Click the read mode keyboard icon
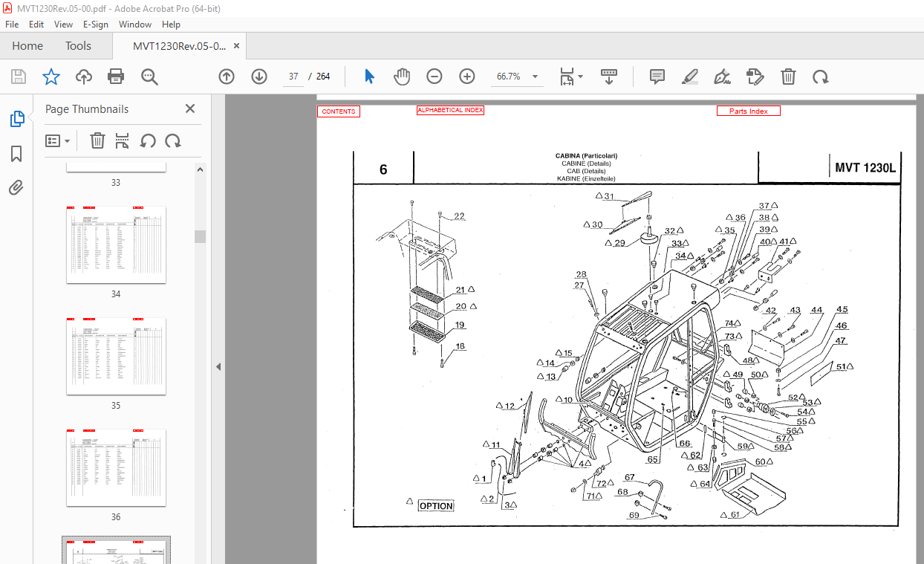Viewport: 924px width, 564px height. [609, 77]
